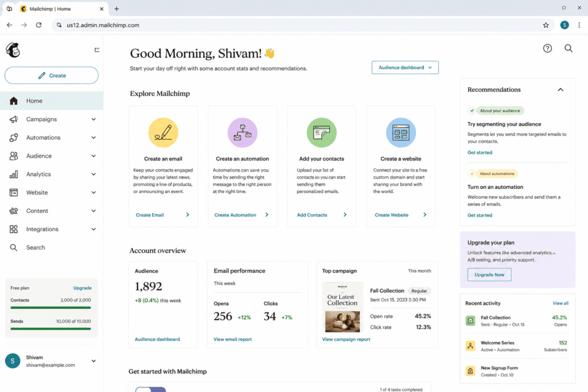Click Upgrade link in Free plan box
The image size is (588, 392).
[82, 288]
